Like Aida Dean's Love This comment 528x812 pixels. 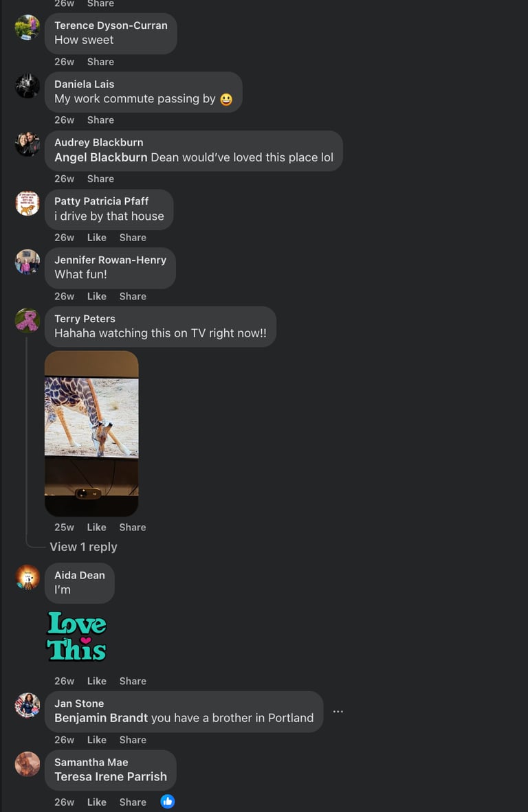click(96, 681)
